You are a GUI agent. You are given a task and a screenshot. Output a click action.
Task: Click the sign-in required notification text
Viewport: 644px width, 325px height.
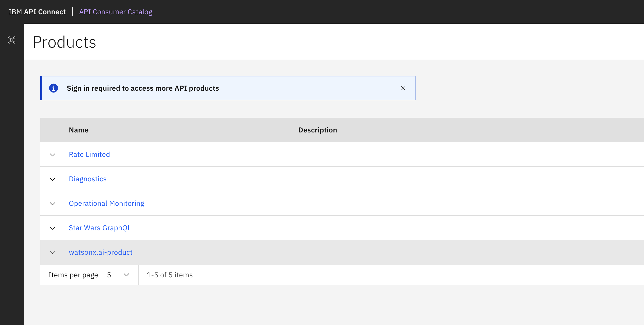coord(143,88)
